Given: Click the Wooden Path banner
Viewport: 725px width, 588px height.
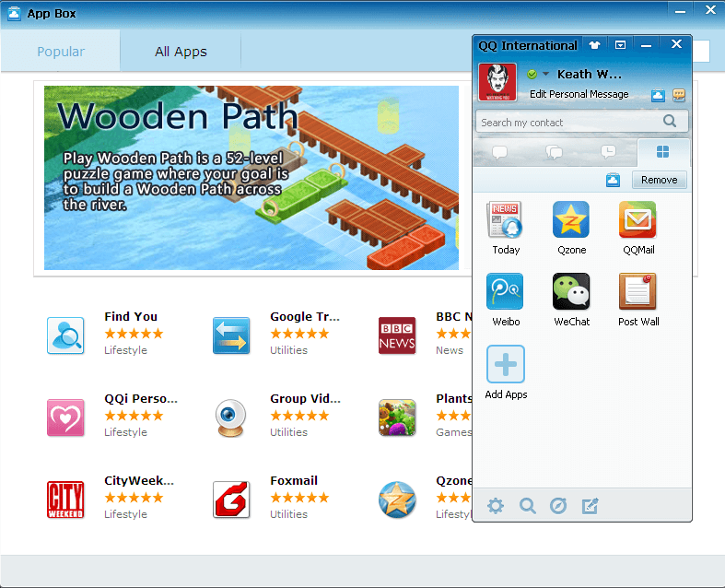Looking at the screenshot, I should (251, 178).
